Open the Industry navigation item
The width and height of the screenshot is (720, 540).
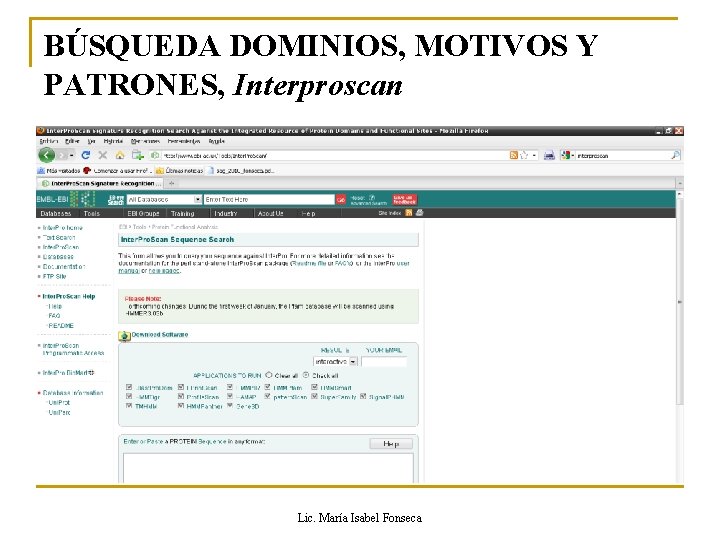[x=226, y=214]
